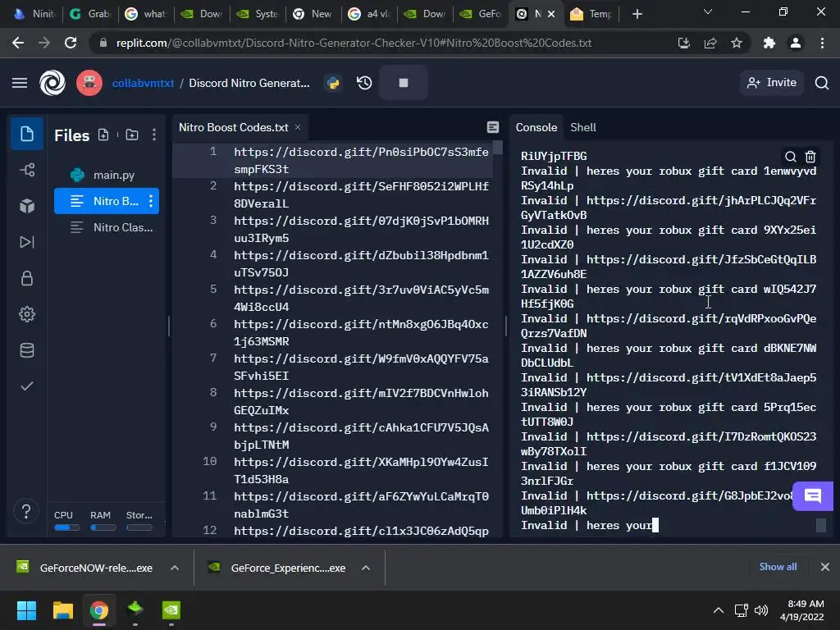Switch to the Console tab
This screenshot has width=840, height=630.
pos(536,127)
